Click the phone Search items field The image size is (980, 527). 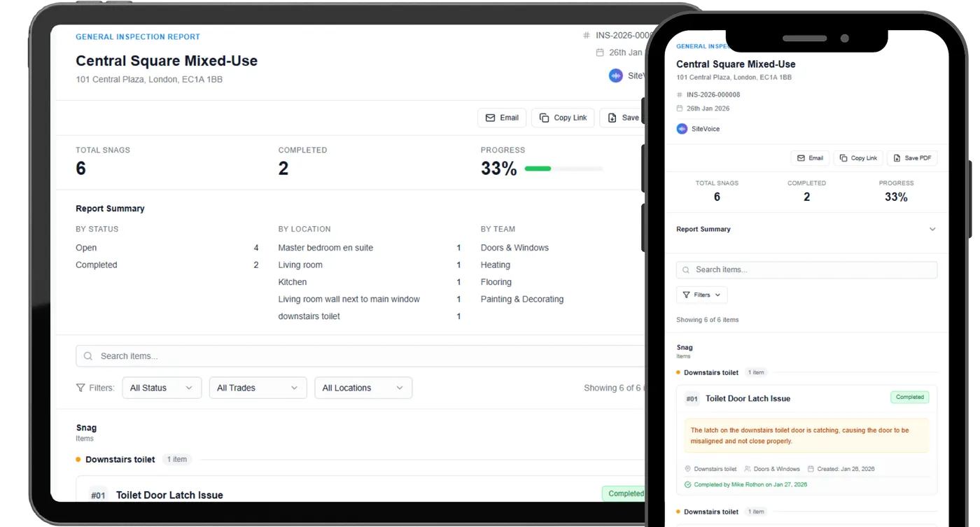pyautogui.click(x=806, y=270)
